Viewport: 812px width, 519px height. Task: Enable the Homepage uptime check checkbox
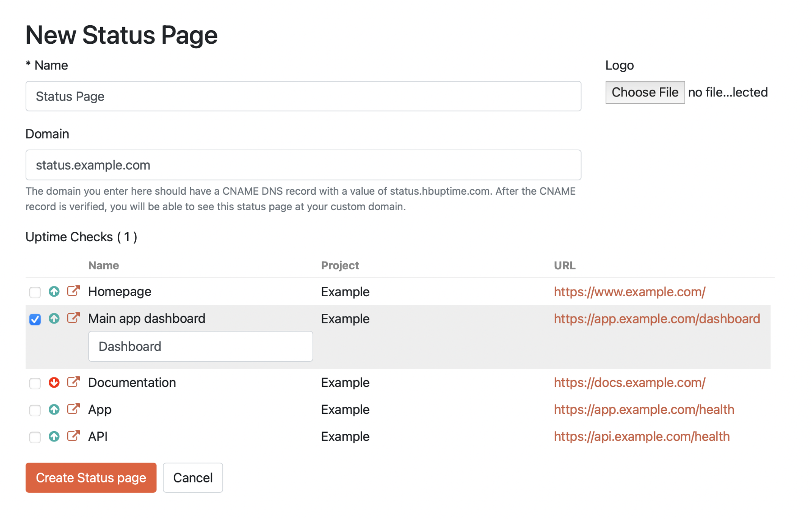pyautogui.click(x=35, y=292)
